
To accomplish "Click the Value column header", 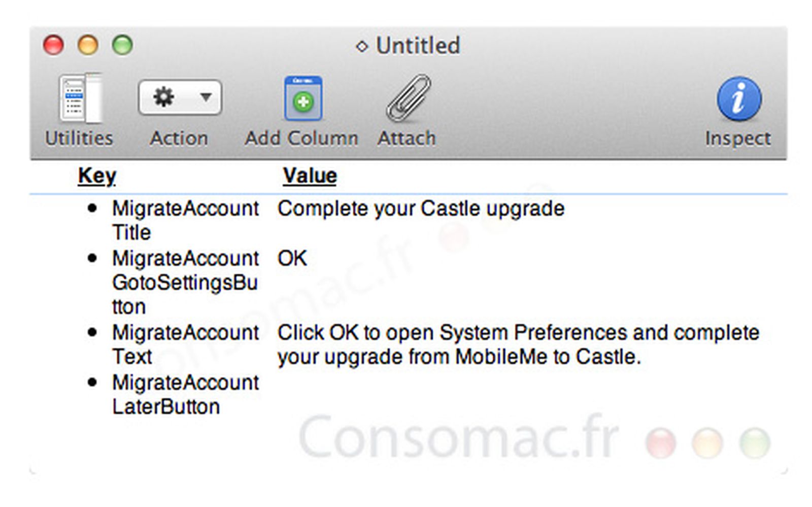I will pos(310,176).
